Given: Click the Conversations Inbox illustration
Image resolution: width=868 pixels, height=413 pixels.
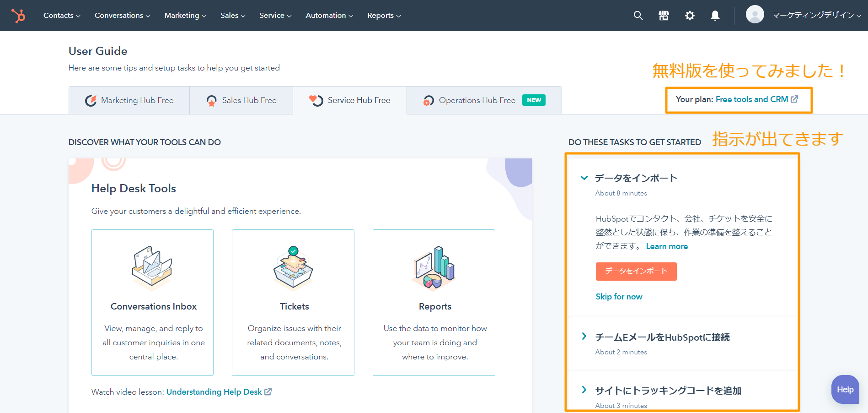Looking at the screenshot, I should click(x=152, y=268).
